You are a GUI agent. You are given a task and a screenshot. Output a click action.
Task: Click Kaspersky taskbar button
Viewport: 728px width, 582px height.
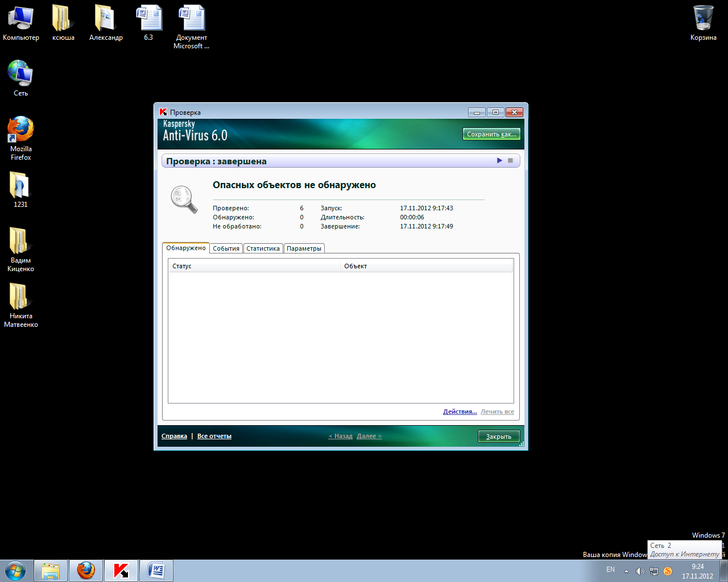pyautogui.click(x=121, y=571)
